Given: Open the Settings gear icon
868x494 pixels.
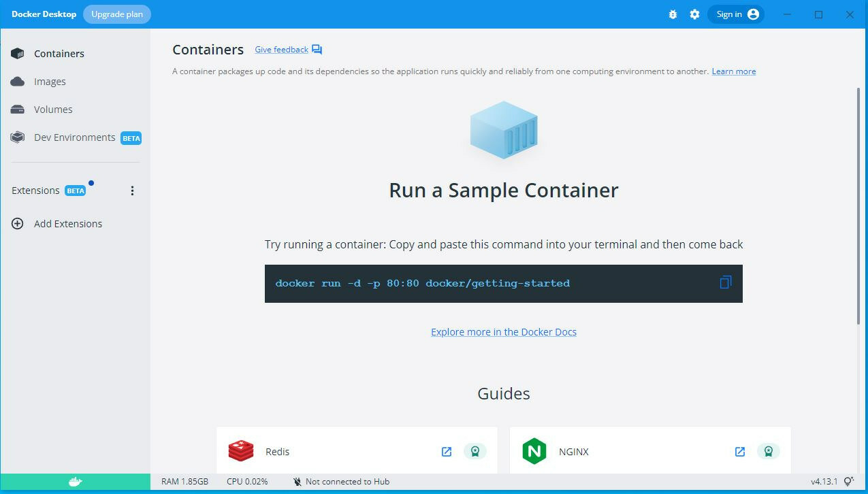Looking at the screenshot, I should click(x=694, y=14).
